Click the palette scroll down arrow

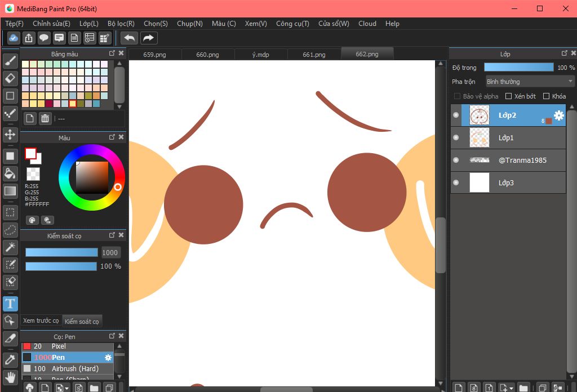(x=119, y=106)
